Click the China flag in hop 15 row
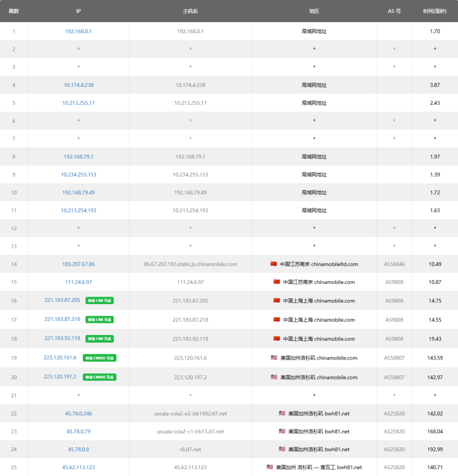 coord(277,282)
